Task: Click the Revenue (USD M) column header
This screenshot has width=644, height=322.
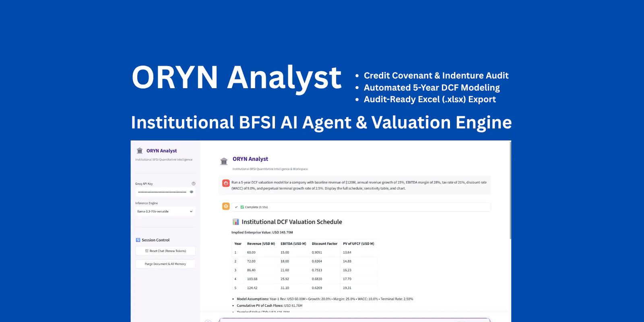Action: 261,244
